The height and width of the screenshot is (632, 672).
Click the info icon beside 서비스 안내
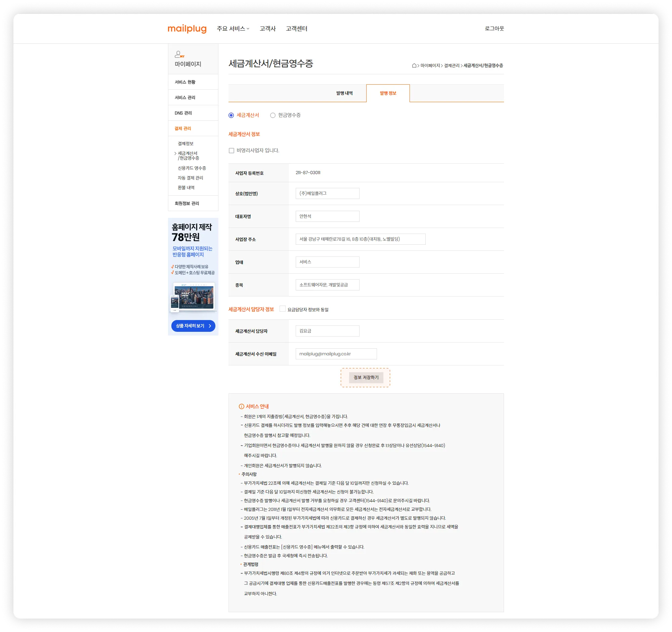[x=241, y=406]
